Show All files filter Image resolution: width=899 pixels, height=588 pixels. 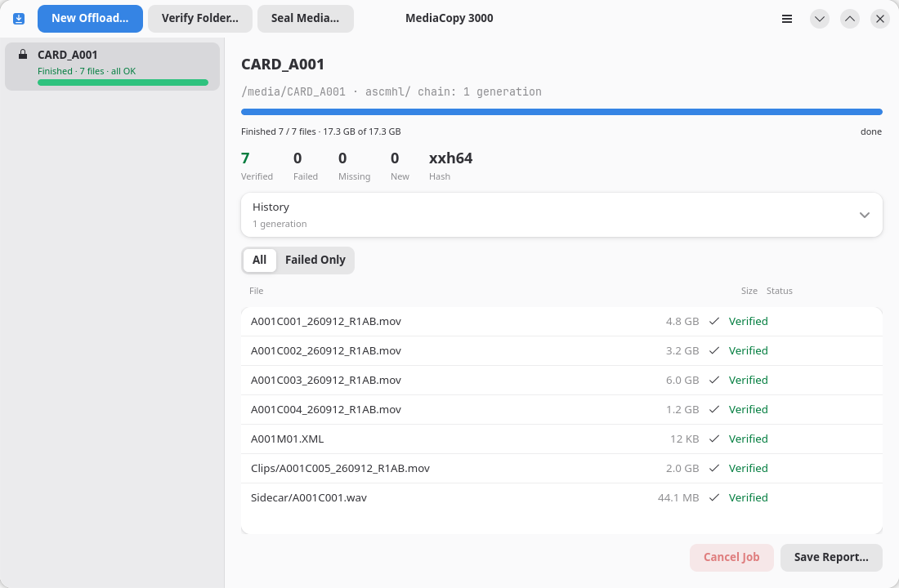click(x=260, y=261)
